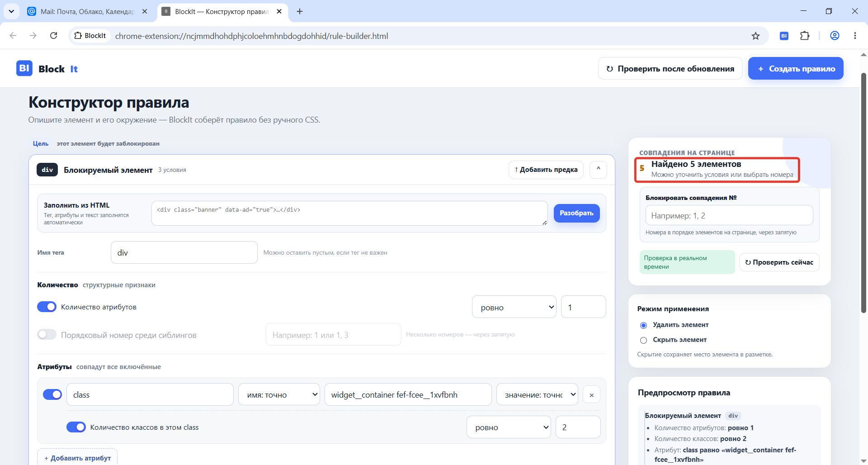Open the значение: точно dropdown
Image resolution: width=868 pixels, height=465 pixels.
pyautogui.click(x=537, y=394)
